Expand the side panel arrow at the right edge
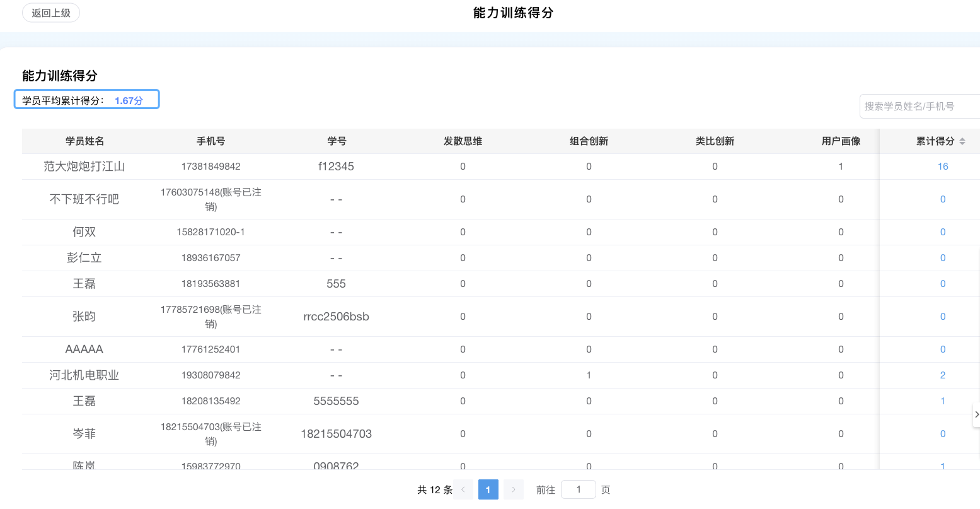This screenshot has width=980, height=509. click(976, 414)
